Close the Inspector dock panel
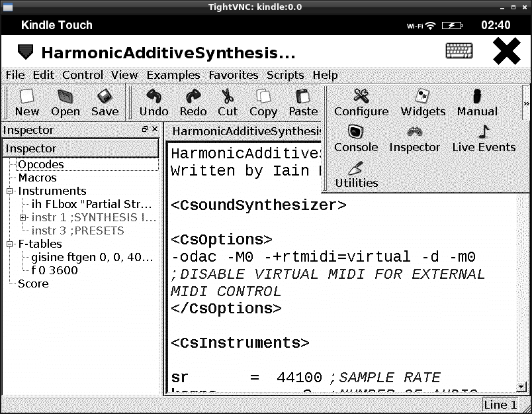This screenshot has width=532, height=414. point(155,129)
